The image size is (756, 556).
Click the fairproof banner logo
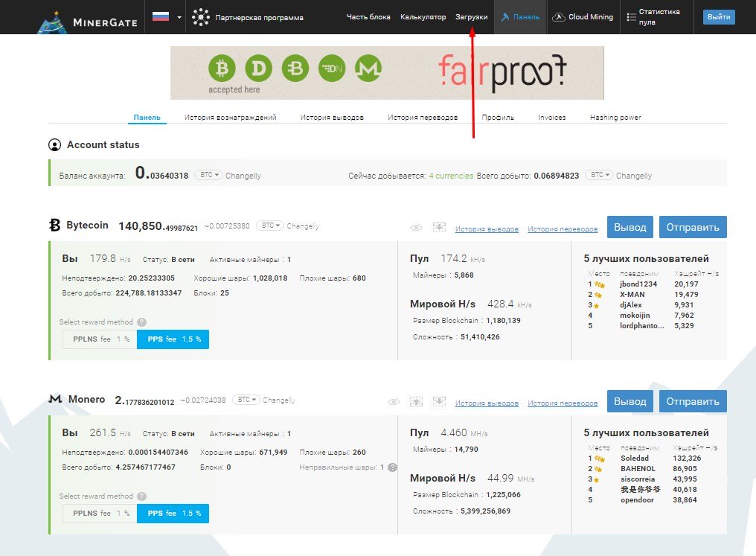point(502,73)
